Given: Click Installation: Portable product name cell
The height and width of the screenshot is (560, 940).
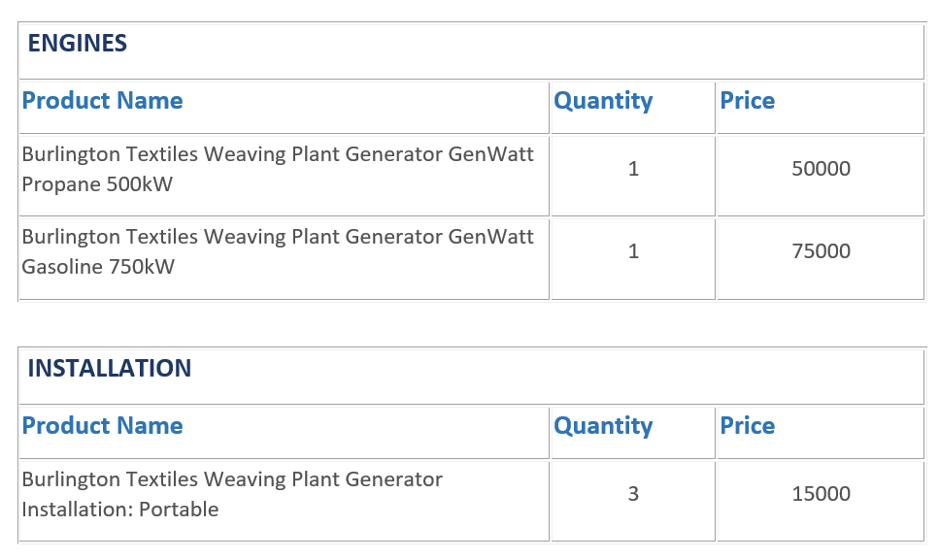Looking at the screenshot, I should click(x=285, y=502).
